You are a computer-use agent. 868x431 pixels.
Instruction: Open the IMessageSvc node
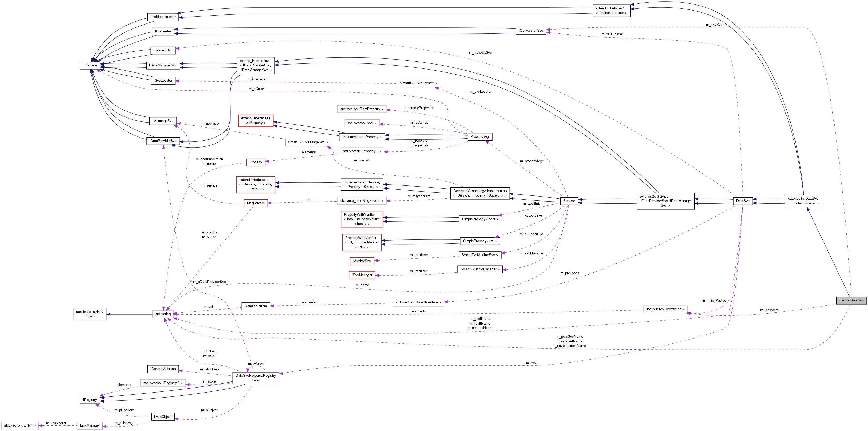pos(163,121)
